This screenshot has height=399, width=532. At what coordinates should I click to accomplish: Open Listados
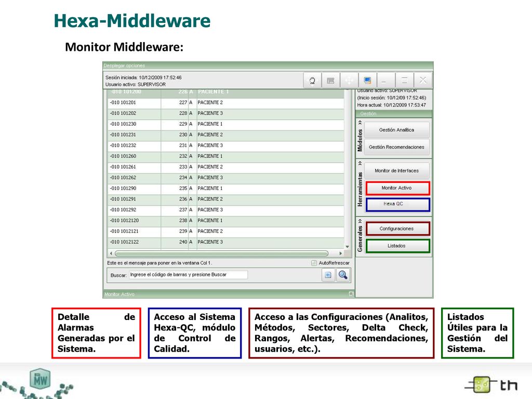coord(397,246)
